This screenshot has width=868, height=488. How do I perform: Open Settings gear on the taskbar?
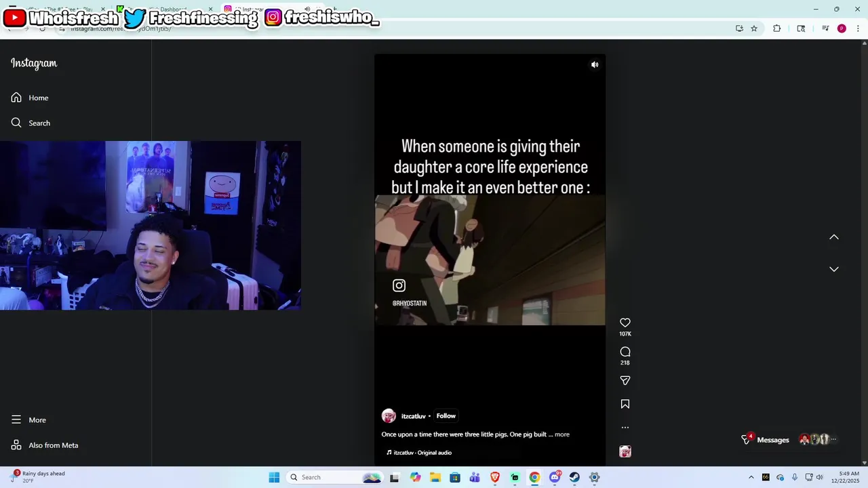pyautogui.click(x=595, y=477)
